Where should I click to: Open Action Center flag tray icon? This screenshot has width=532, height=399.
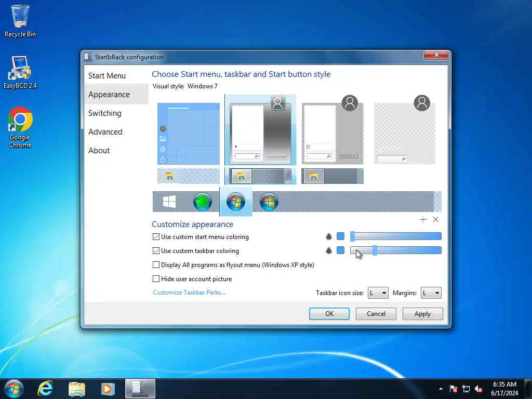[x=453, y=389]
